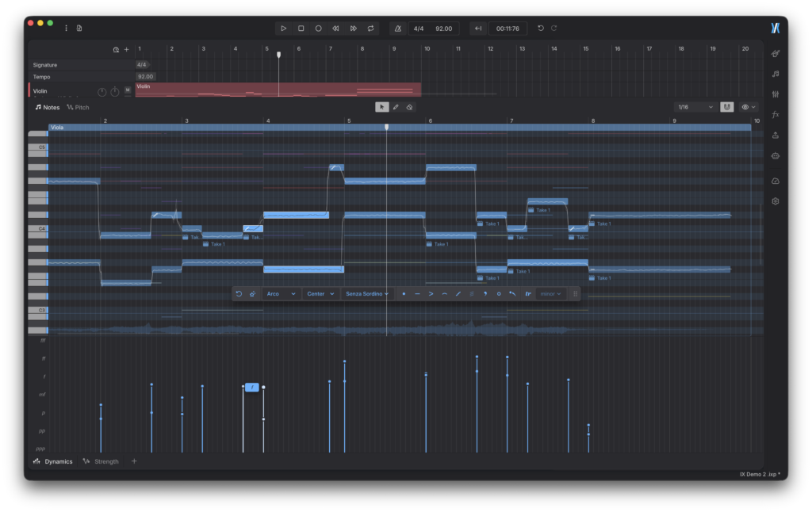
Task: Apply harmonic circle articulation
Action: coord(499,293)
